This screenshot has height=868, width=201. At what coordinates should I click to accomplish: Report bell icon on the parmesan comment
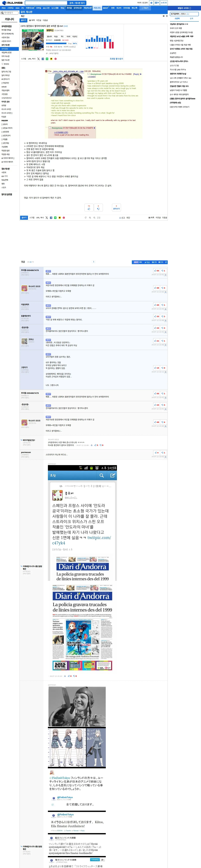coord(165,457)
